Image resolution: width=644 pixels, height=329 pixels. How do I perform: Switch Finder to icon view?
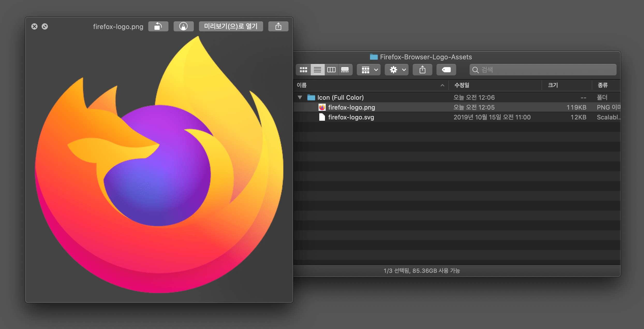303,70
